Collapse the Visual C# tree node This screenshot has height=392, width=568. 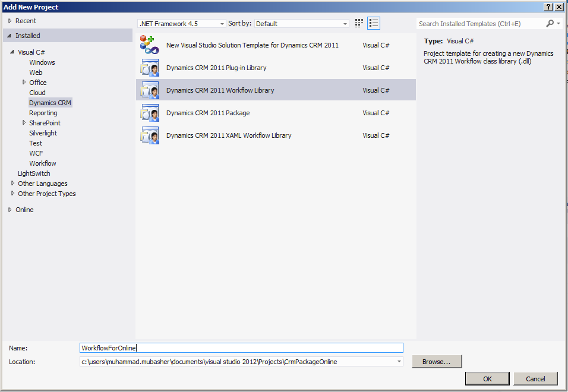pos(12,52)
